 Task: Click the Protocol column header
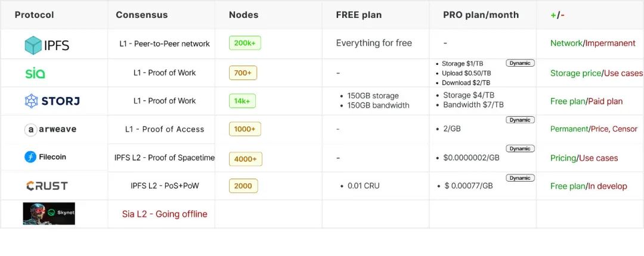34,15
